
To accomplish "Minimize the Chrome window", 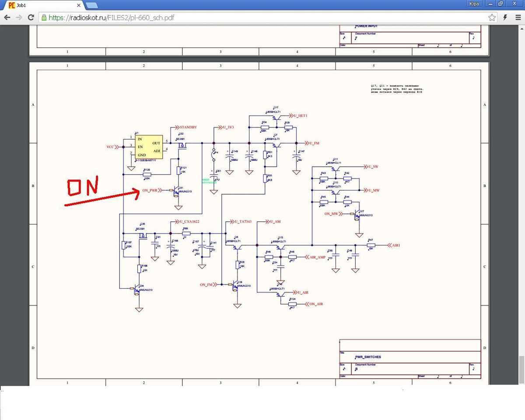I will [x=490, y=3].
